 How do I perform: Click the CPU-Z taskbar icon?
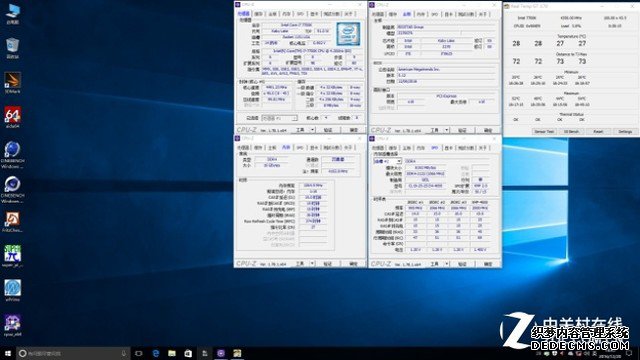point(221,353)
